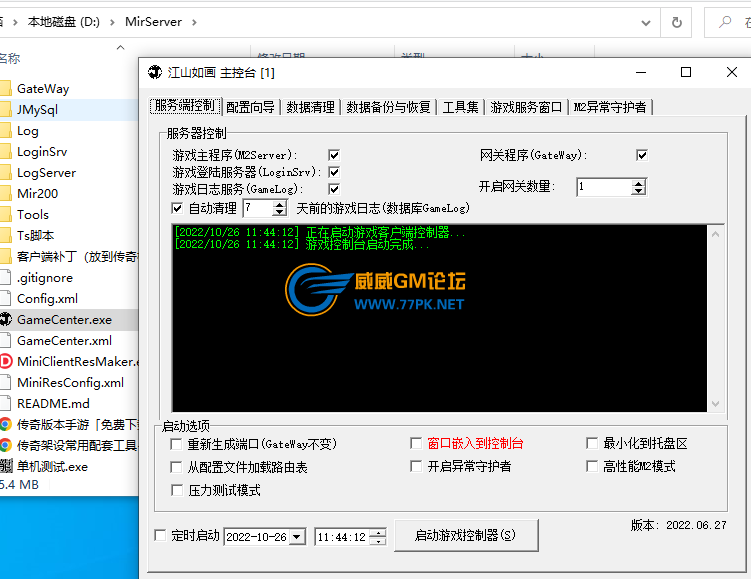Screen dimensions: 751x579
Task: Toggle the 自动清理 checkbox
Action: (177, 208)
